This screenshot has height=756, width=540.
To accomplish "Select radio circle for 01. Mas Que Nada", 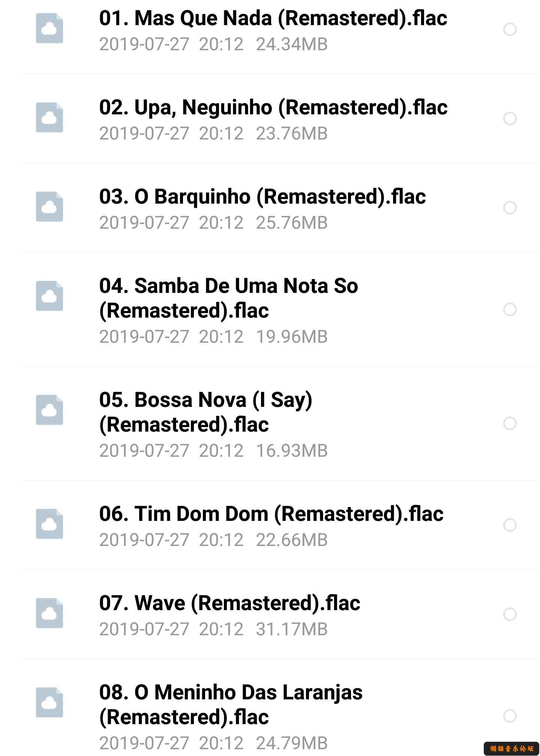I will point(510,29).
